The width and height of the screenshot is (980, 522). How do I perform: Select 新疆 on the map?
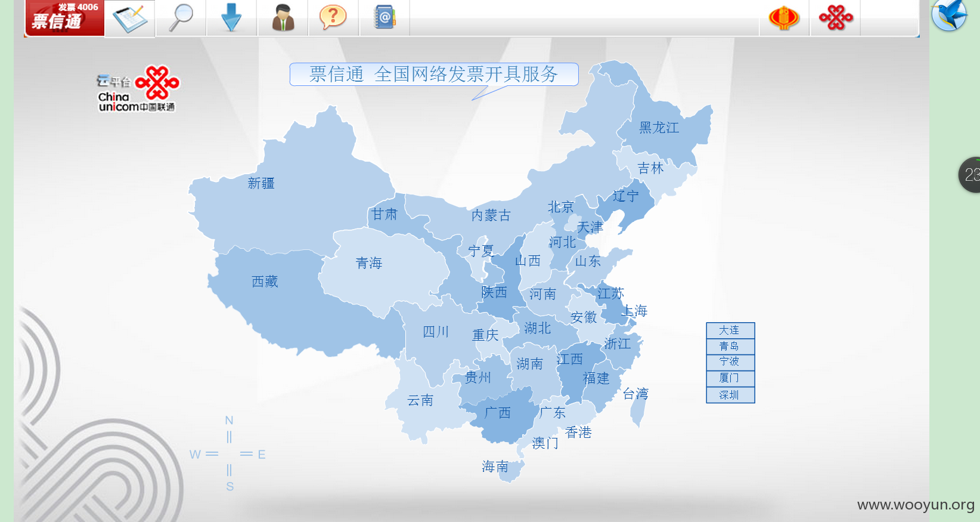(261, 183)
